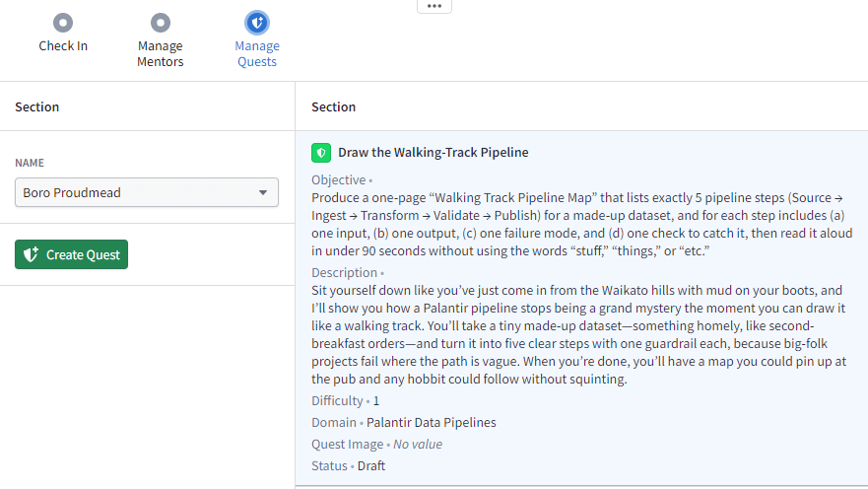Click the Manage Mentors step circle icon
The image size is (868, 489).
[x=160, y=22]
